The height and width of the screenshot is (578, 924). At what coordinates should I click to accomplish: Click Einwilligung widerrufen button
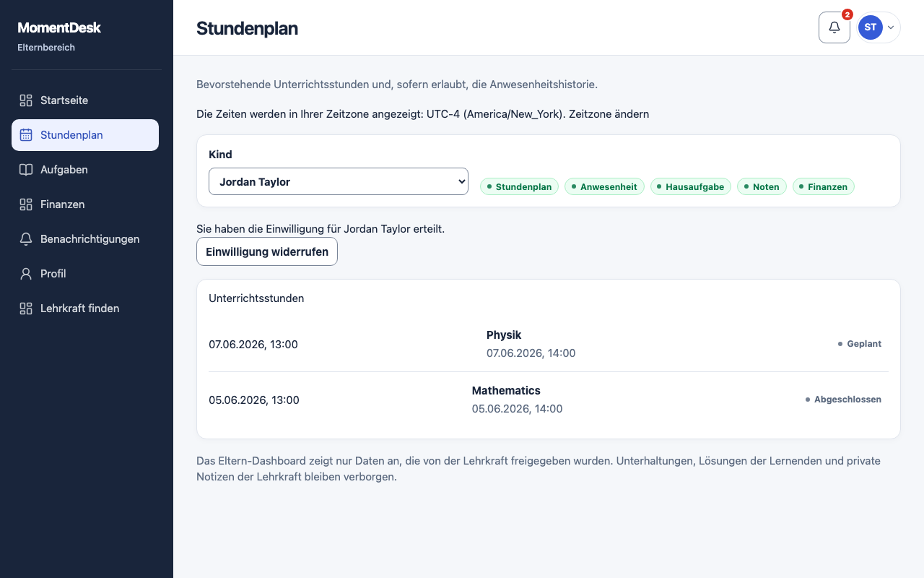pos(267,251)
